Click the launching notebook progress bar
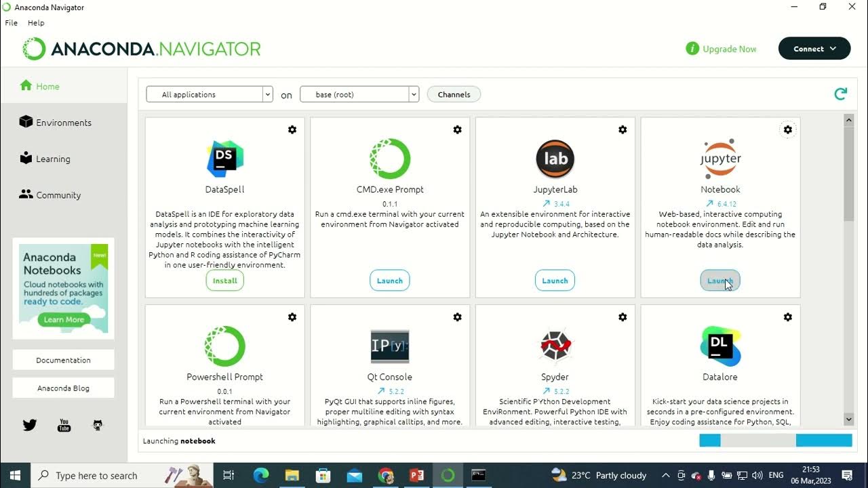This screenshot has height=488, width=868. tap(776, 441)
